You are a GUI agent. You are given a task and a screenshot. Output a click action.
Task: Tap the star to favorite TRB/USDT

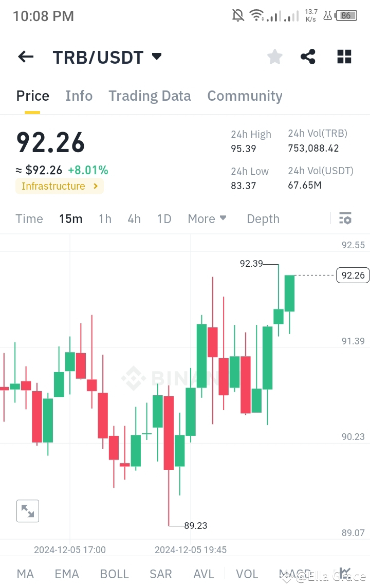point(274,57)
